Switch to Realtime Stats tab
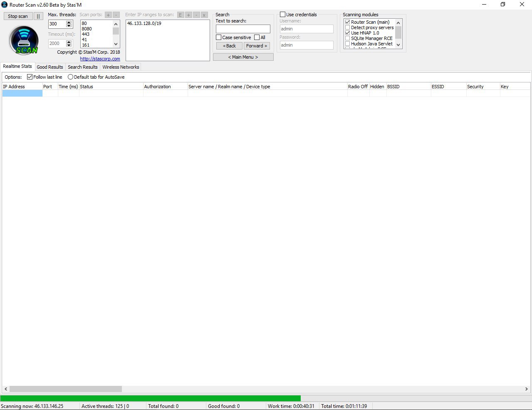Screen dimensions: 532x410 [17, 66]
